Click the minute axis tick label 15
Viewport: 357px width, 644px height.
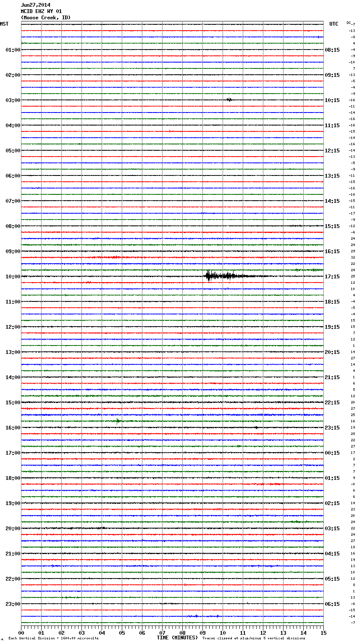(x=323, y=633)
